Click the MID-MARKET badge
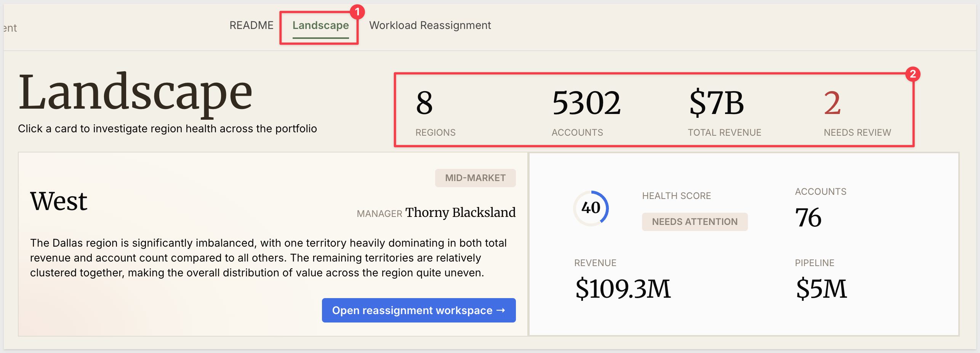 point(475,178)
